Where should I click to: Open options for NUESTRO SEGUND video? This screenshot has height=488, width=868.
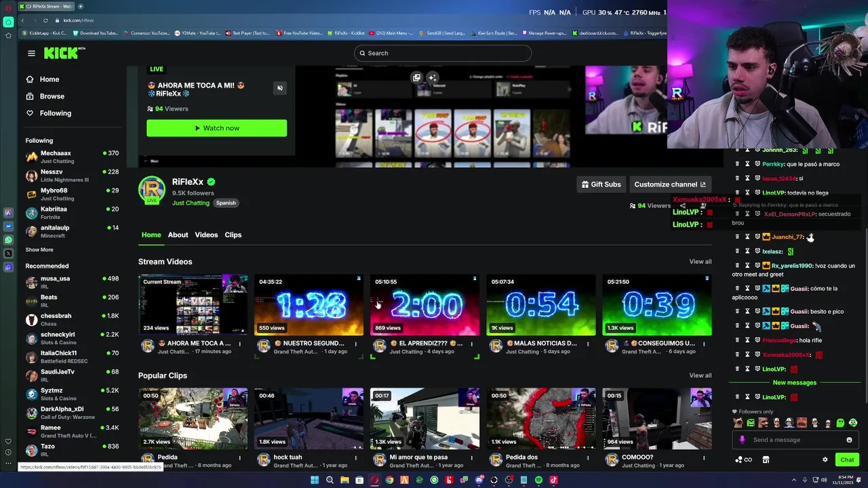pyautogui.click(x=355, y=344)
